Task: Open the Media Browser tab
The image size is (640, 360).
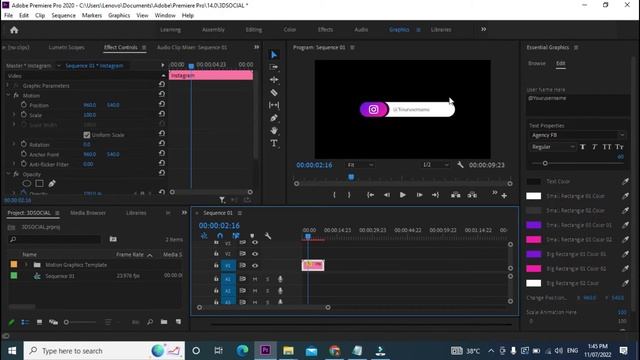Action: click(88, 213)
